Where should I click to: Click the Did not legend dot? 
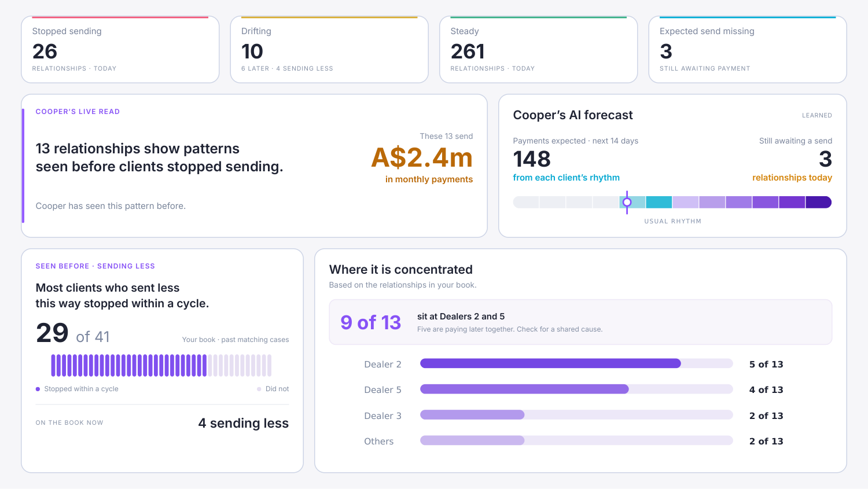click(x=259, y=389)
